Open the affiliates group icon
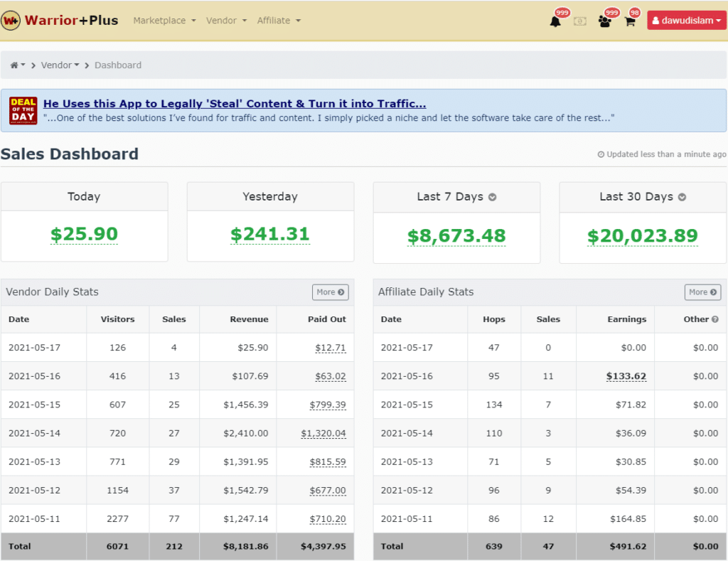This screenshot has width=728, height=561. (604, 21)
